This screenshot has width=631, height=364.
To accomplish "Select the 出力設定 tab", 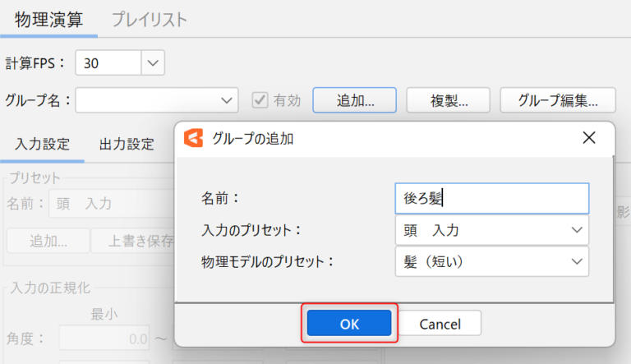I will tap(127, 145).
